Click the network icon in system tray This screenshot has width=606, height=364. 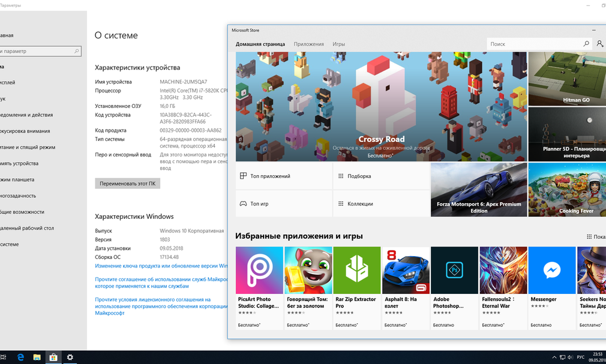(562, 357)
